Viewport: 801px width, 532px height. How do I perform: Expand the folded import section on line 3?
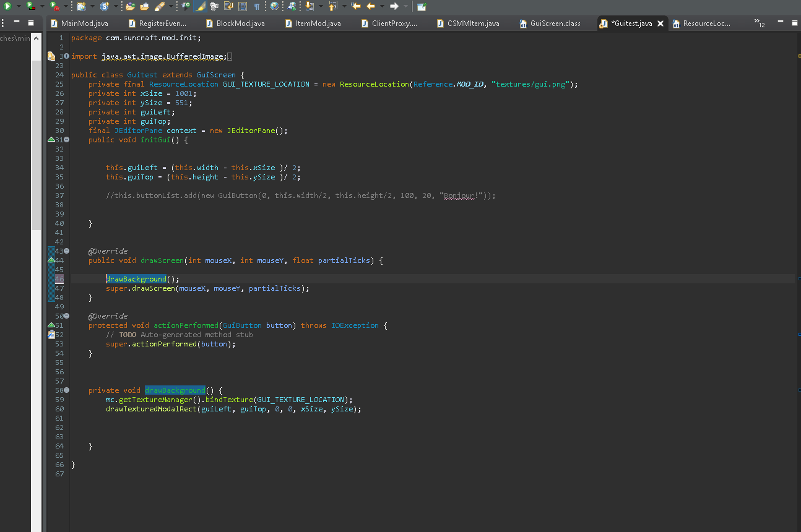tap(67, 56)
